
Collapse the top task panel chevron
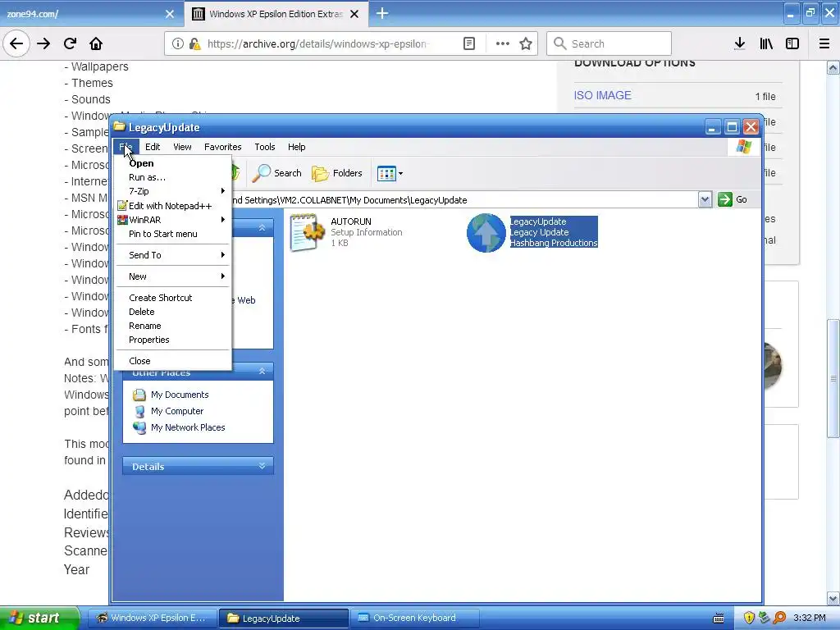point(262,228)
